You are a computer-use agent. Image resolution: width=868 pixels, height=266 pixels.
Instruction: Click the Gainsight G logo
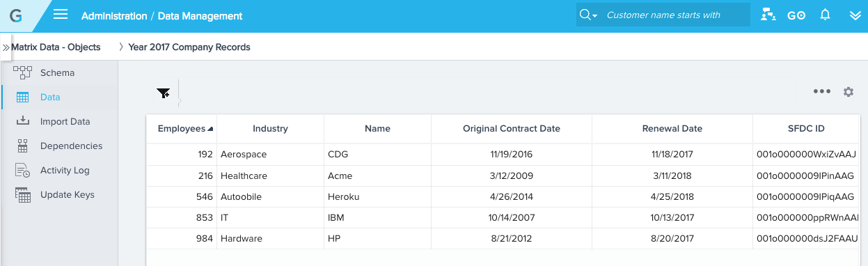point(15,15)
